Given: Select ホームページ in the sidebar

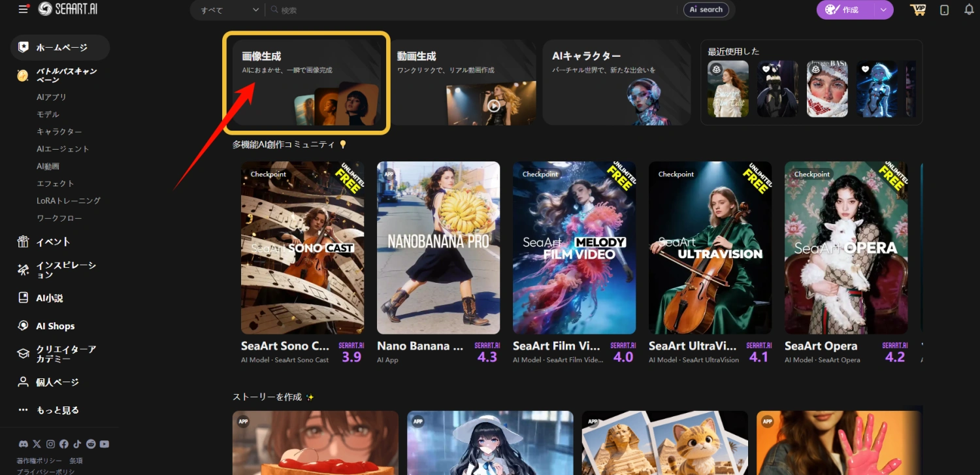Looking at the screenshot, I should (x=59, y=47).
